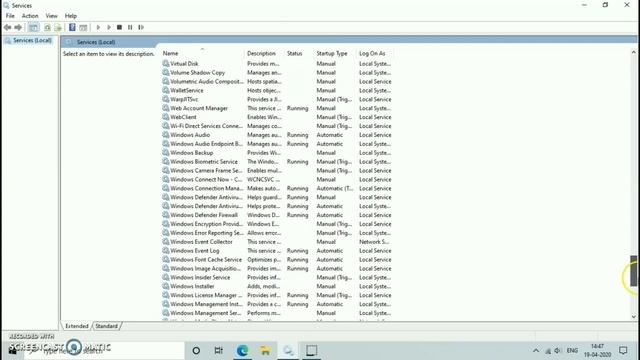Click Running status of Windows Audio Endpoint Builder
This screenshot has width=640, height=360.
click(297, 144)
